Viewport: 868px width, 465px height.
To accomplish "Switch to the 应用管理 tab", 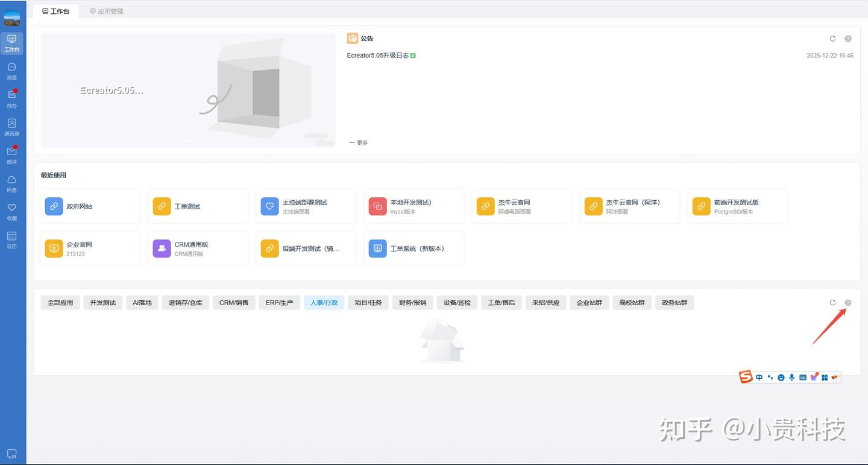I will click(107, 11).
